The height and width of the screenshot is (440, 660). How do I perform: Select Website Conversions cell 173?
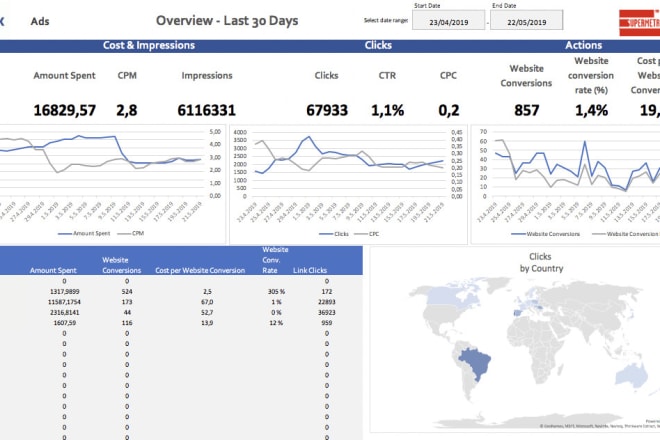tap(127, 302)
